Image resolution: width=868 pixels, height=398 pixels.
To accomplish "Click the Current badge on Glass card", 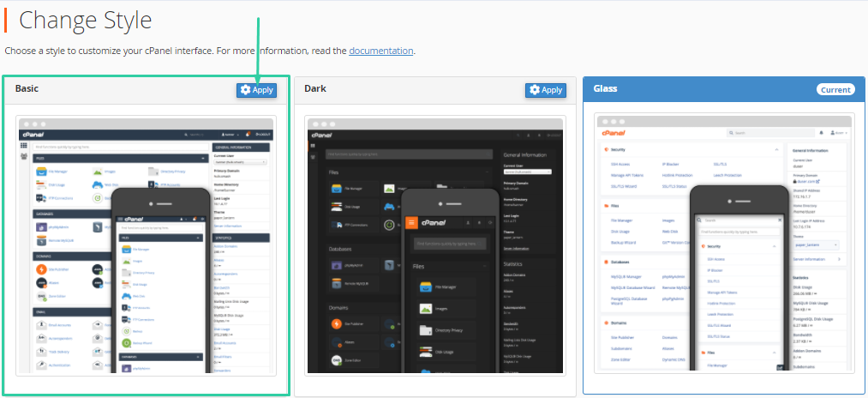I will point(835,89).
